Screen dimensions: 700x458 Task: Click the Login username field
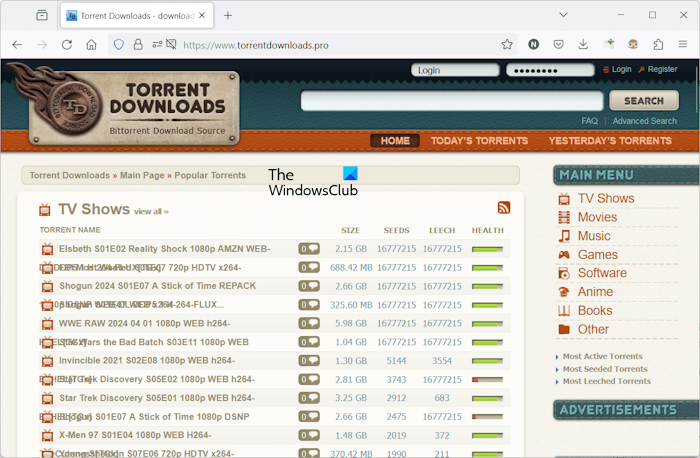[455, 70]
